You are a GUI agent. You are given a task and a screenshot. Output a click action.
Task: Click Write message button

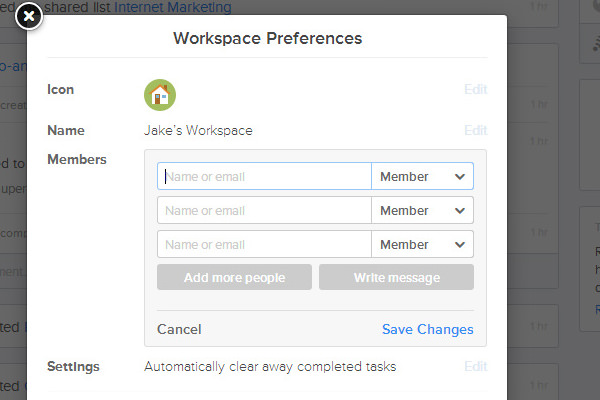(x=396, y=277)
